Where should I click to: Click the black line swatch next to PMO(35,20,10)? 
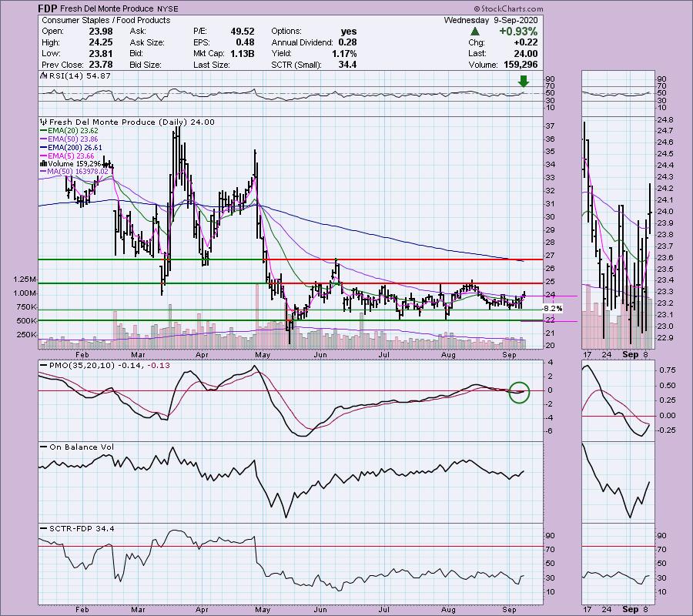[x=43, y=366]
